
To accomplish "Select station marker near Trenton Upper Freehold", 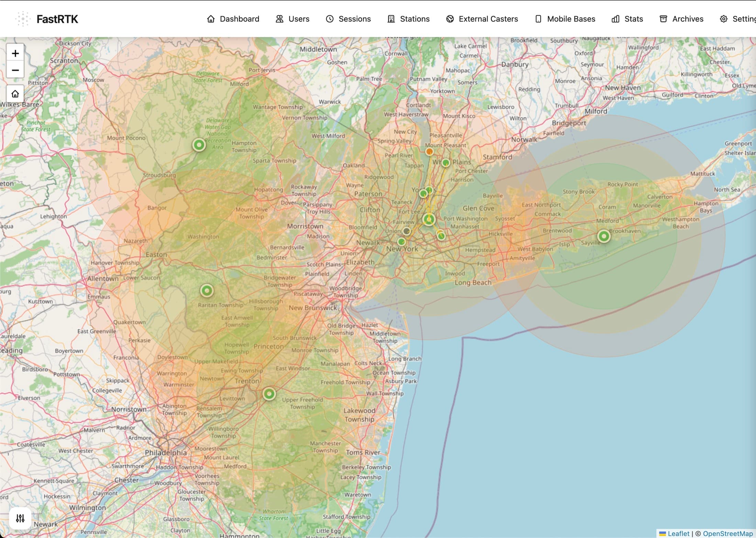I will tap(269, 394).
